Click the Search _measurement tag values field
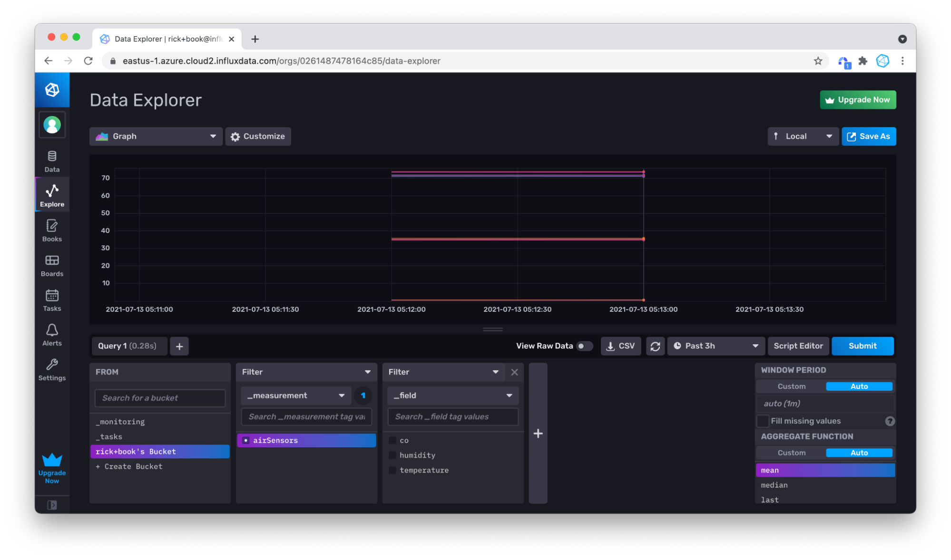This screenshot has width=951, height=560. coord(306,416)
